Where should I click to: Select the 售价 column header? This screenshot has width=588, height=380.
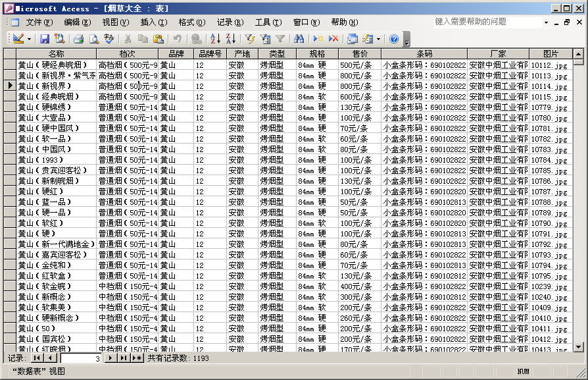point(360,54)
